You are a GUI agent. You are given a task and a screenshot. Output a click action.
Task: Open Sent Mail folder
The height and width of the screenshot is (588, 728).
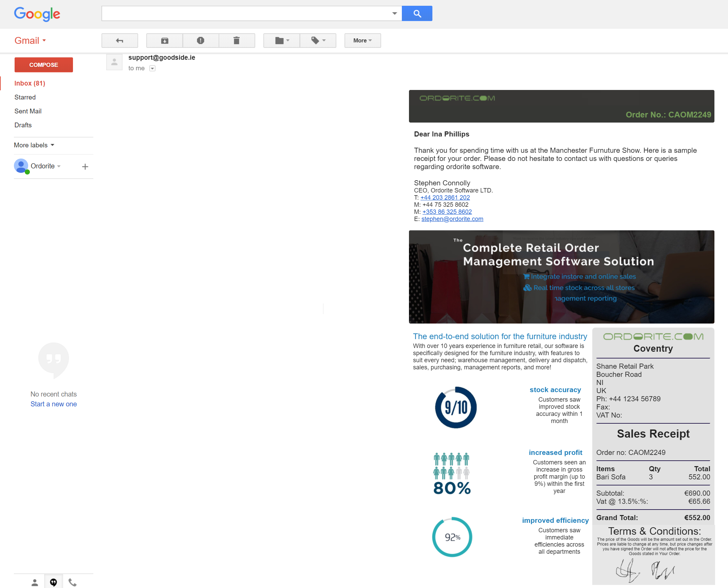28,111
